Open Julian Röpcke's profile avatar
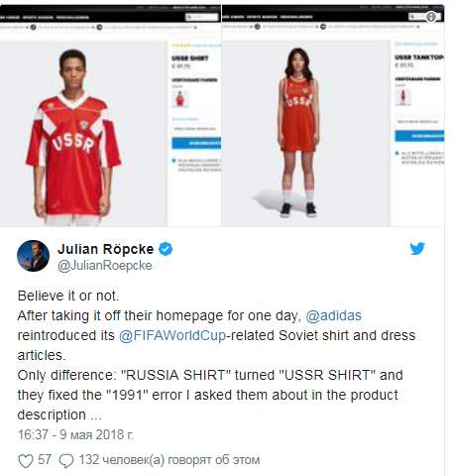Screen dimensions: 453x476 tap(33, 256)
